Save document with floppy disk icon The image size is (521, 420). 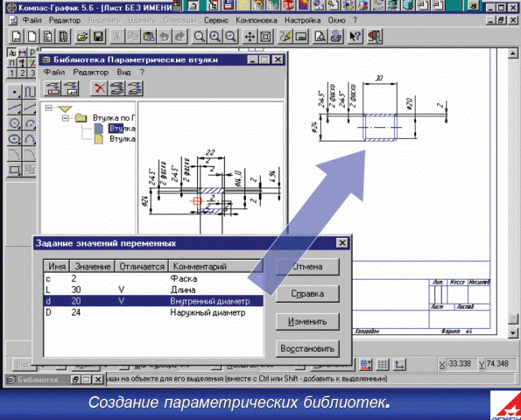click(x=98, y=36)
